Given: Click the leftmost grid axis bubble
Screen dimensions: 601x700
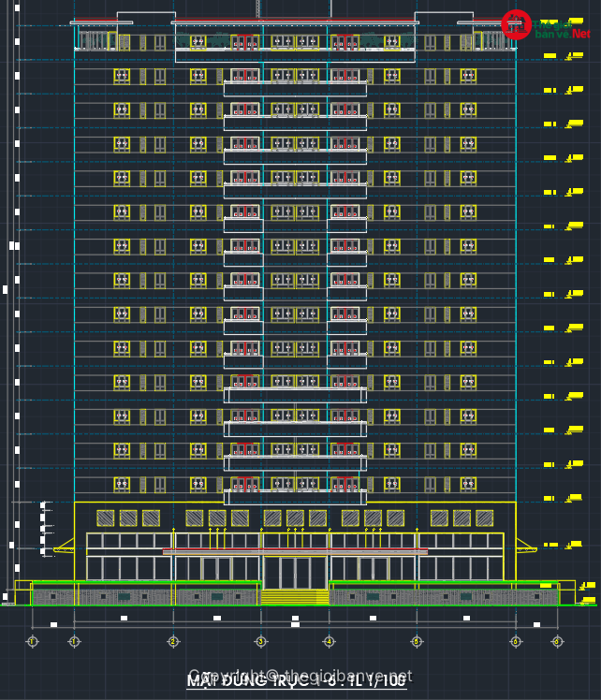Looking at the screenshot, I should (x=32, y=641).
